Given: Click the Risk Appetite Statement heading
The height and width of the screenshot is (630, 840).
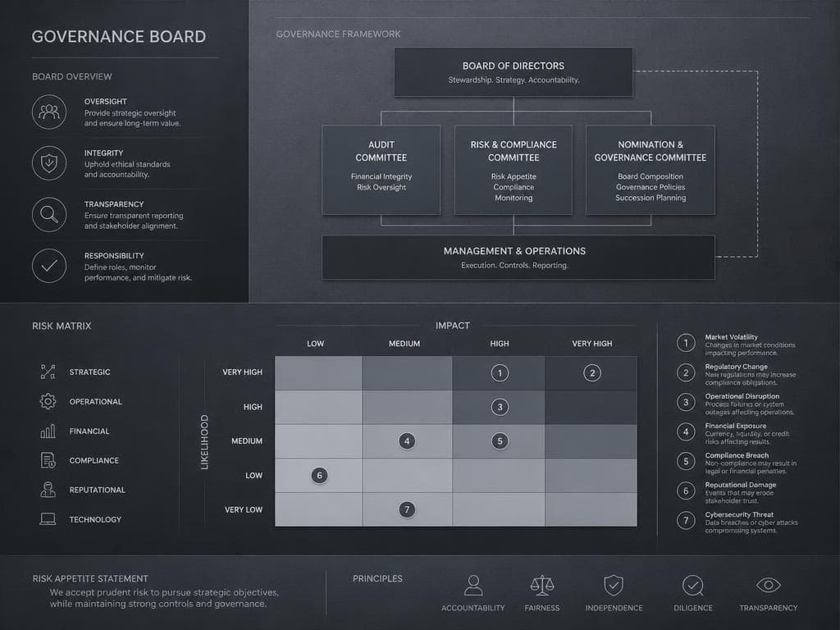Looking at the screenshot, I should (90, 578).
